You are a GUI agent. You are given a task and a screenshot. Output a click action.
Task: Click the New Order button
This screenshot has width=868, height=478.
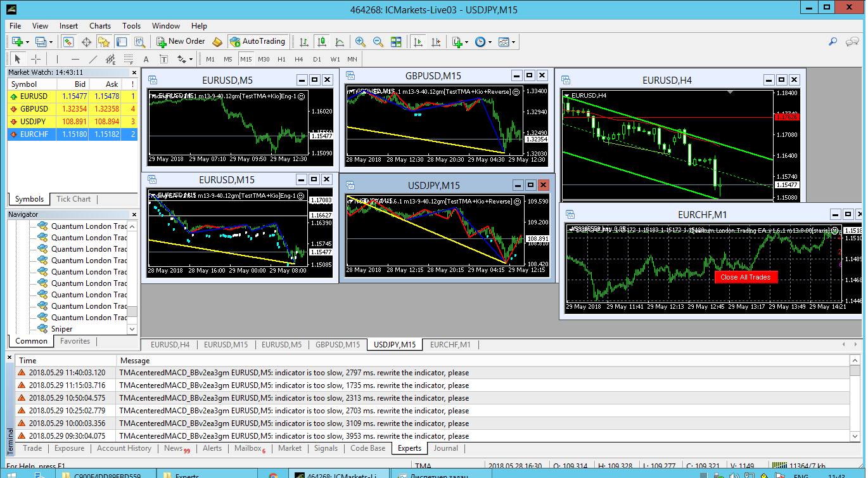point(181,42)
